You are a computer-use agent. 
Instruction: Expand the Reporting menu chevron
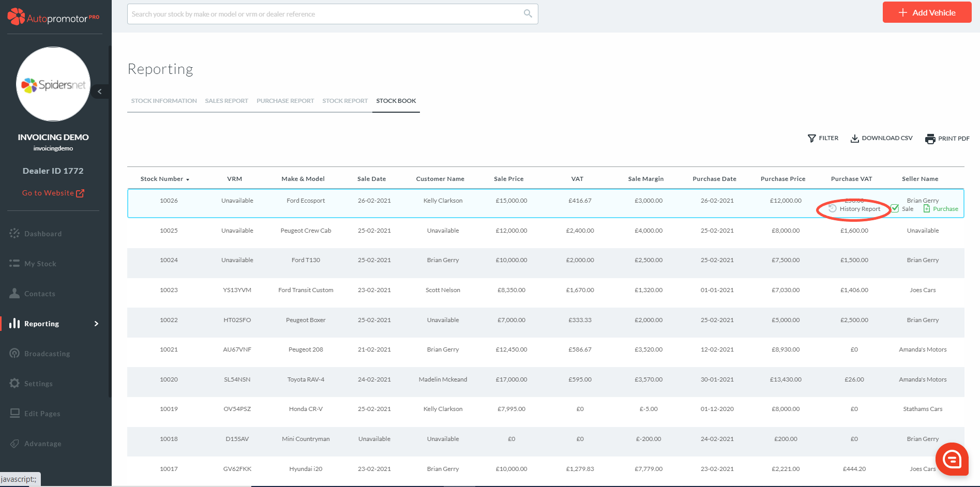point(96,324)
